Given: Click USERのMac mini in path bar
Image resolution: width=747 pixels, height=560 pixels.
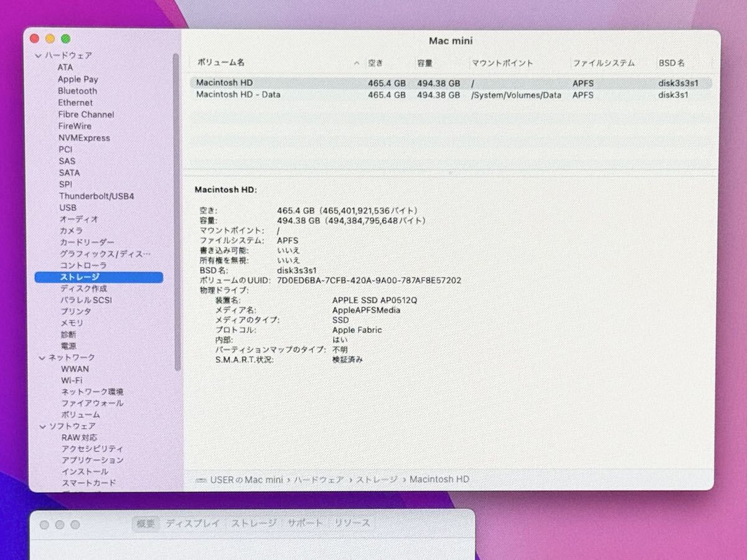Looking at the screenshot, I should [x=246, y=480].
